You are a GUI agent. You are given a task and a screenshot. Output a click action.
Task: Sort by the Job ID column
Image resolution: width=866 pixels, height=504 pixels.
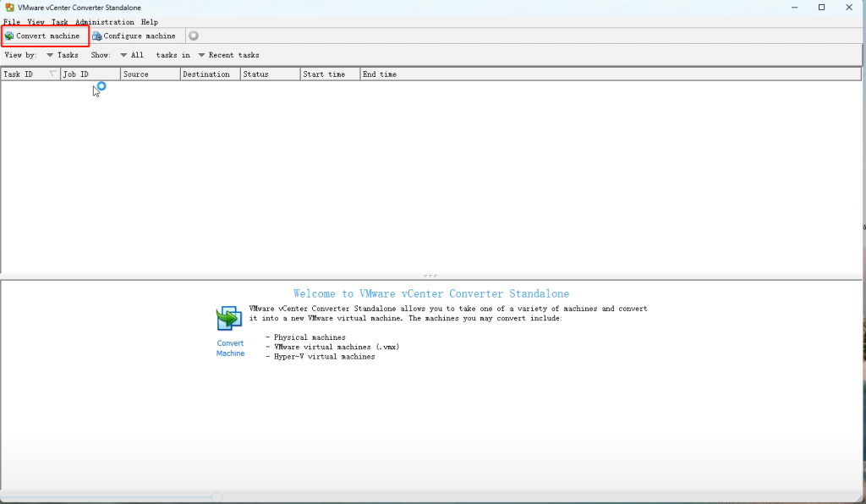tap(90, 74)
